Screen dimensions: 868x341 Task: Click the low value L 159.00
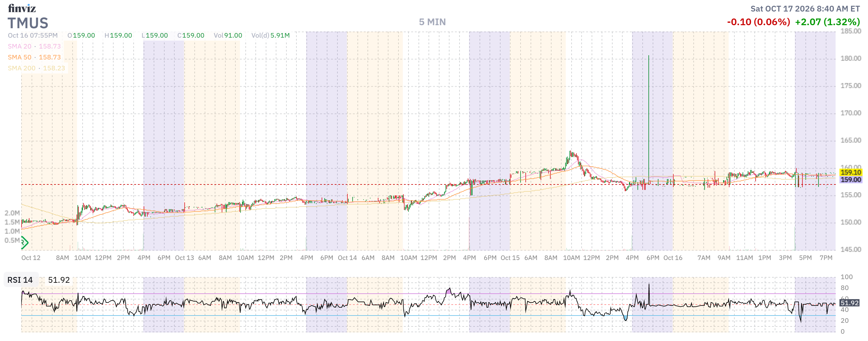coord(155,35)
